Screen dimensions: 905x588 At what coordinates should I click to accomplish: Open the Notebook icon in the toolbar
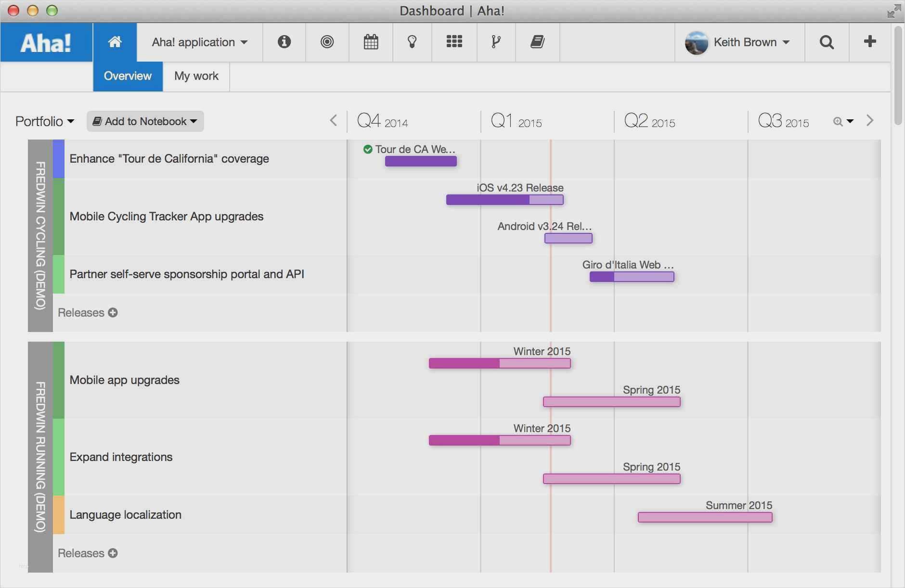coord(538,42)
